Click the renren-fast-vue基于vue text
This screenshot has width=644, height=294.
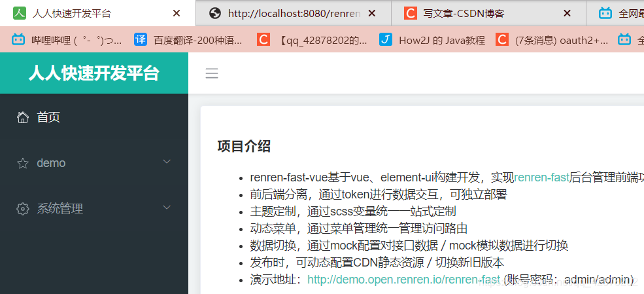(311, 177)
